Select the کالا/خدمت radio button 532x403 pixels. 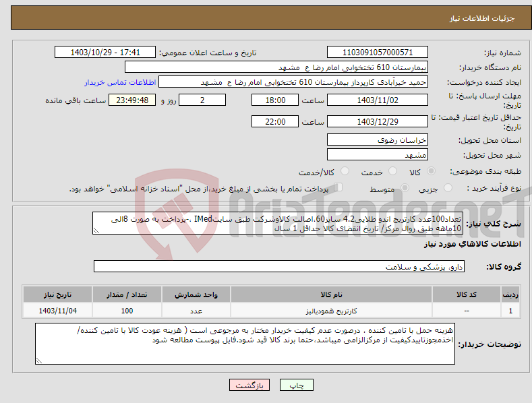345,171
